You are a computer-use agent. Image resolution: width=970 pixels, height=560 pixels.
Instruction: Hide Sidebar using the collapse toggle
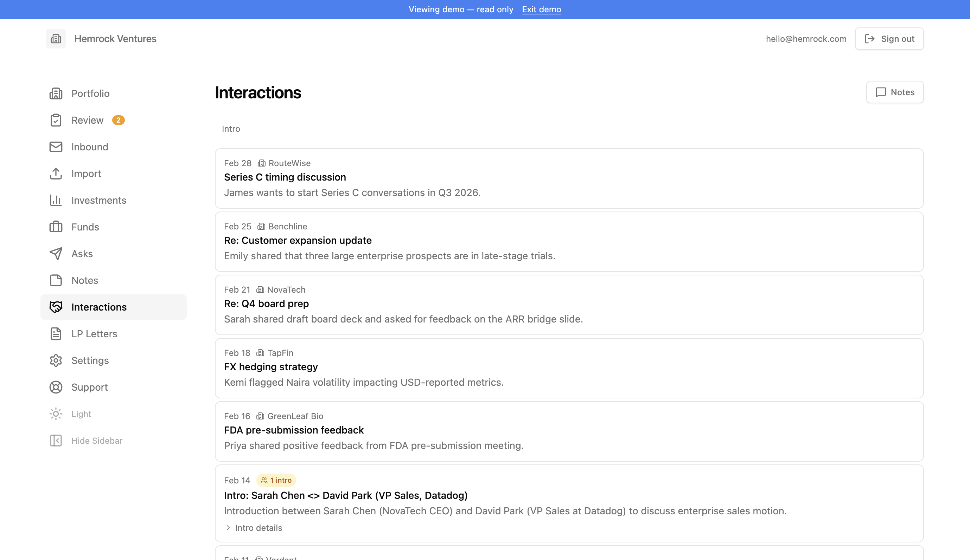[86, 441]
